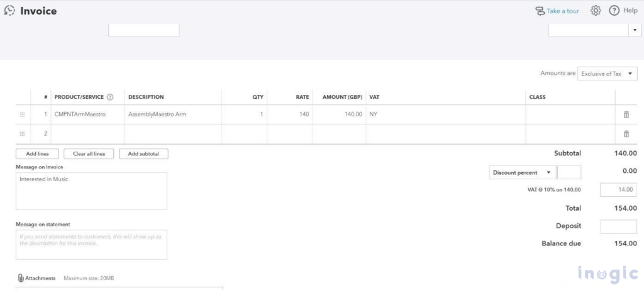Click the Clear all lines button
The height and width of the screenshot is (290, 644).
pos(89,154)
